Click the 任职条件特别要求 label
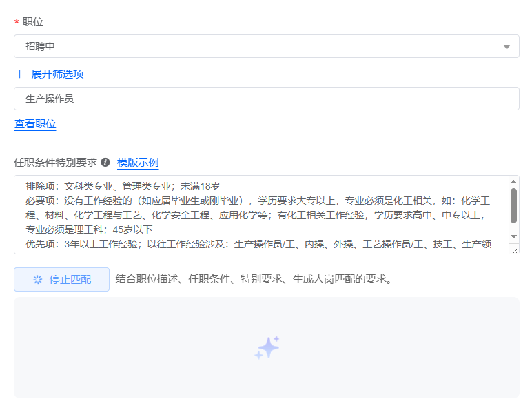532x419 pixels. click(55, 163)
